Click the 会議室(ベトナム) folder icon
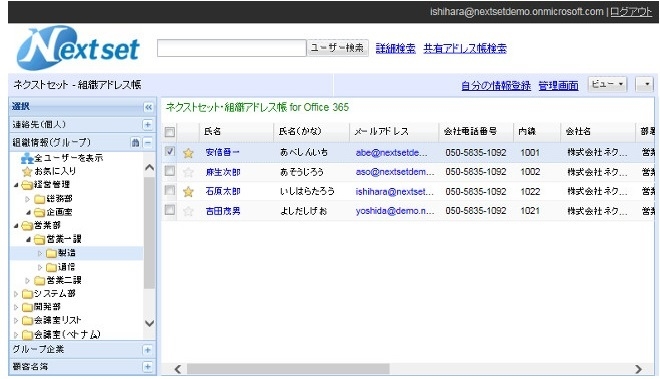This screenshot has width=660, height=379. [x=28, y=335]
